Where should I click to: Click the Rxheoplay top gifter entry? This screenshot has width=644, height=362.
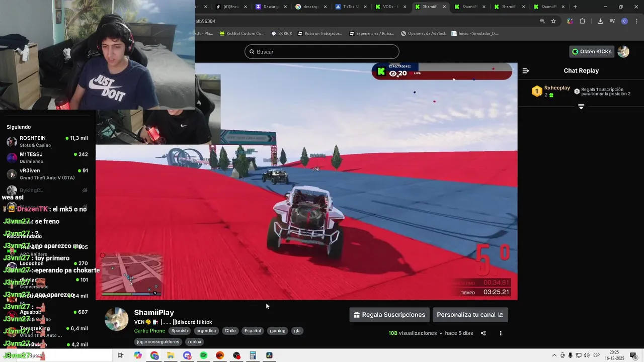pos(551,91)
